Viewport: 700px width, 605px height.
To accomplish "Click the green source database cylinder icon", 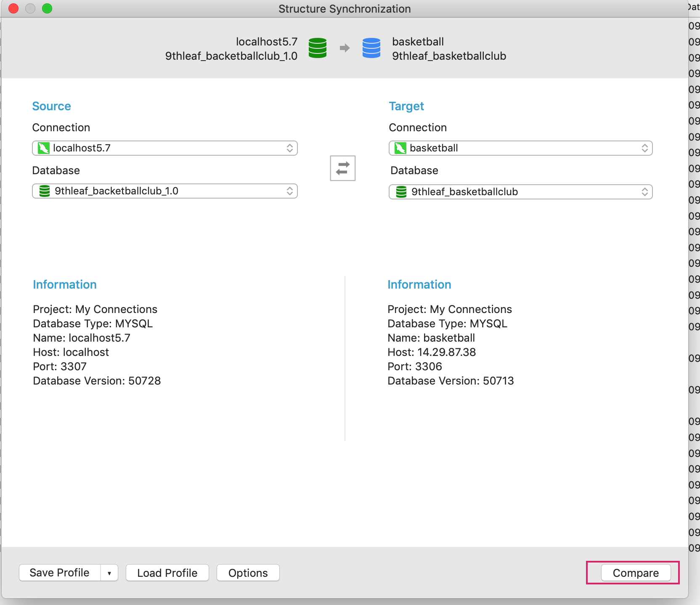I will pos(318,48).
